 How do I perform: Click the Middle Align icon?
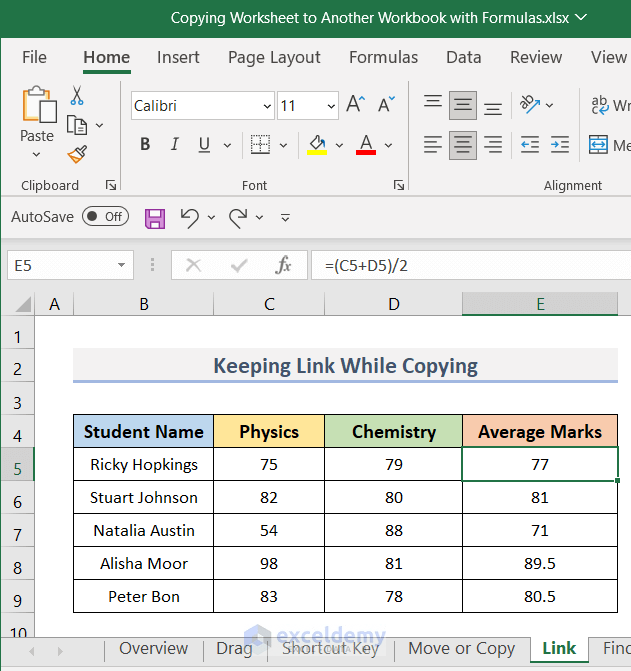coord(463,105)
